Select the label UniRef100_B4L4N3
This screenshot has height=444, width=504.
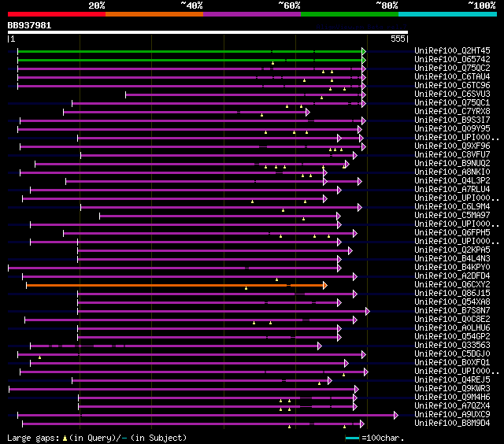(x=452, y=259)
